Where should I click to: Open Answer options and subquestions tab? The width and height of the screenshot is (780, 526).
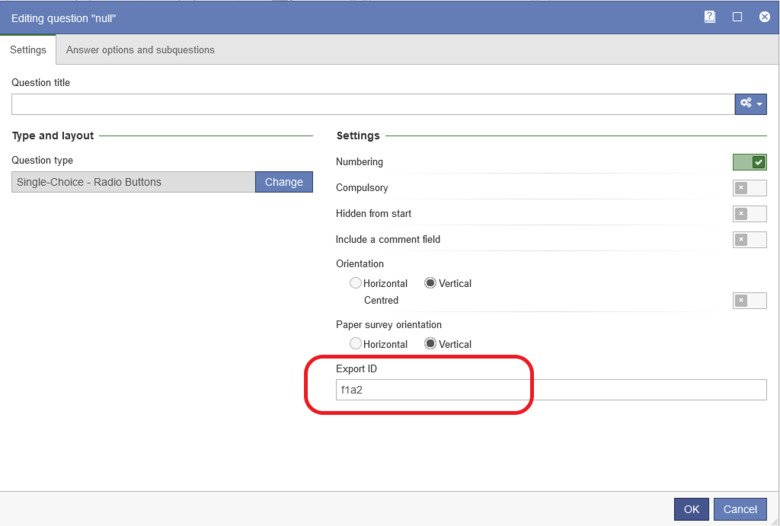140,50
